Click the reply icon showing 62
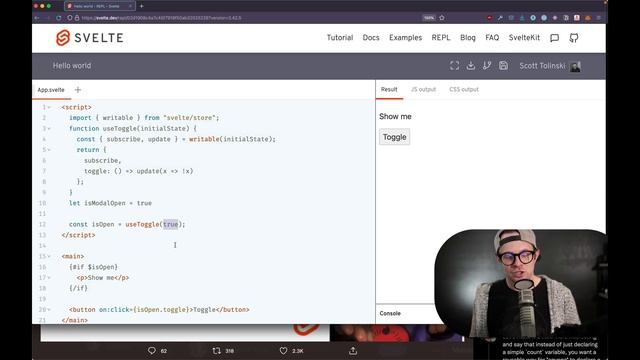Screen dimensions: 640x360 (x=152, y=351)
